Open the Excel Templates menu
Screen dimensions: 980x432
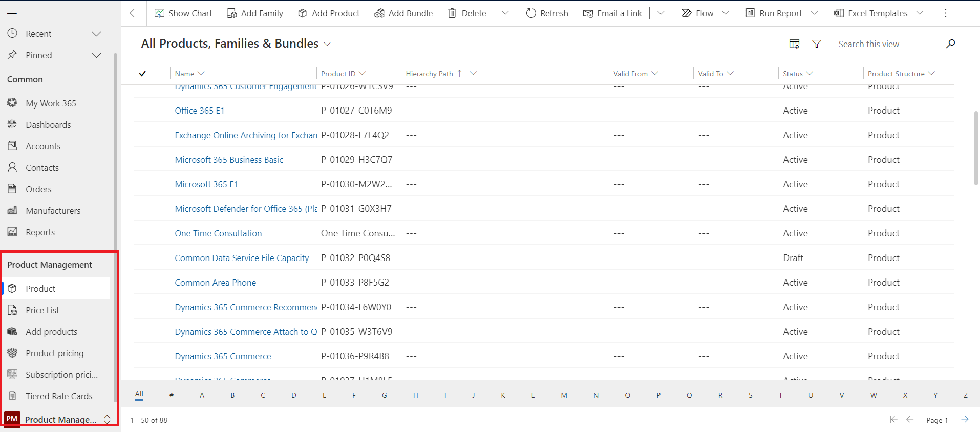[878, 13]
